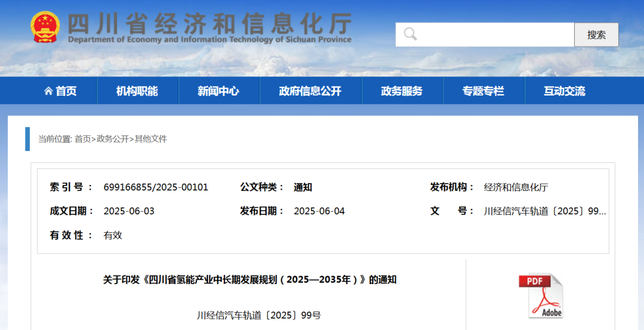Open the 新闻中心 navigation tab
The height and width of the screenshot is (330, 644).
click(218, 91)
